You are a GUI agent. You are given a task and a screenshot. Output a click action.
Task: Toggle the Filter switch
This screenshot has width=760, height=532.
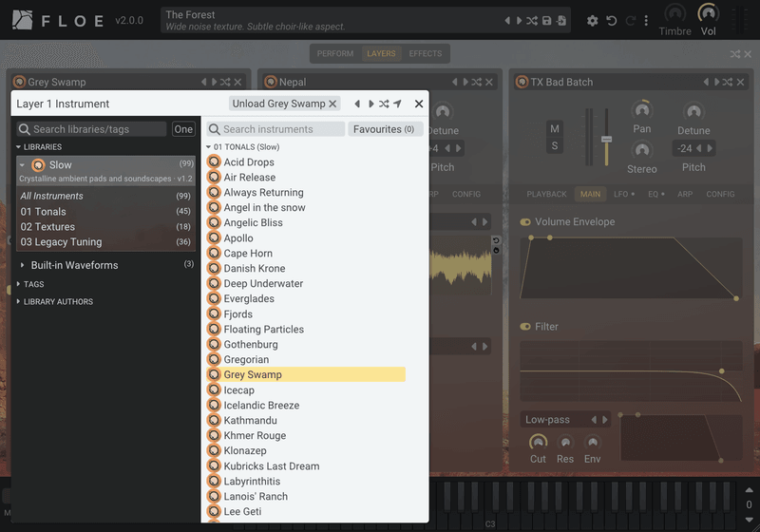pos(525,327)
